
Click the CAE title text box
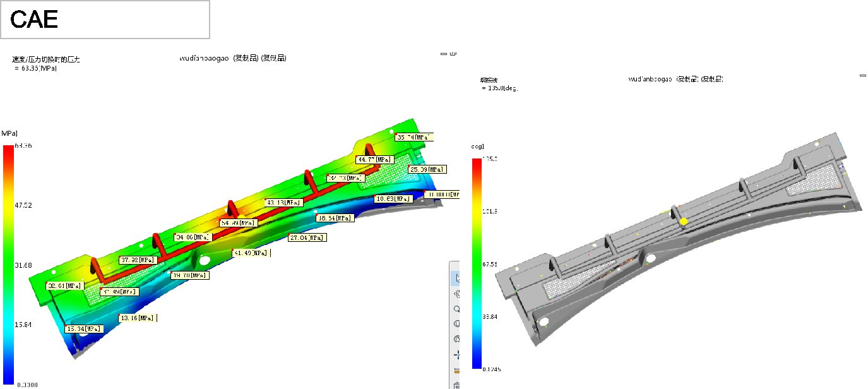click(x=105, y=20)
